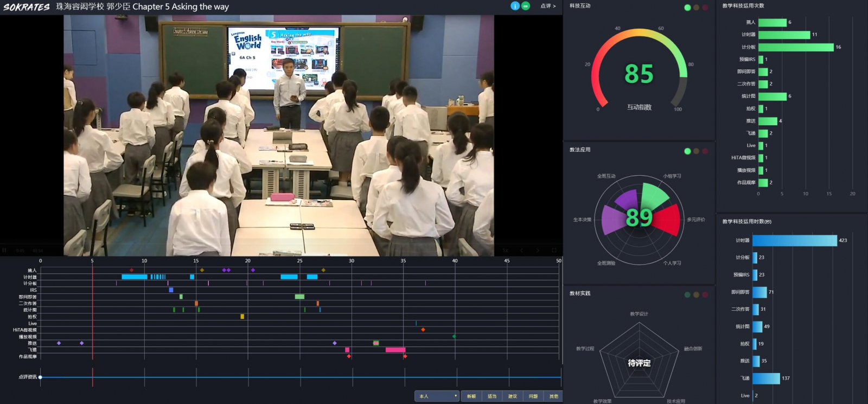Pause the classroom video playback
868x404 pixels.
click(4, 251)
